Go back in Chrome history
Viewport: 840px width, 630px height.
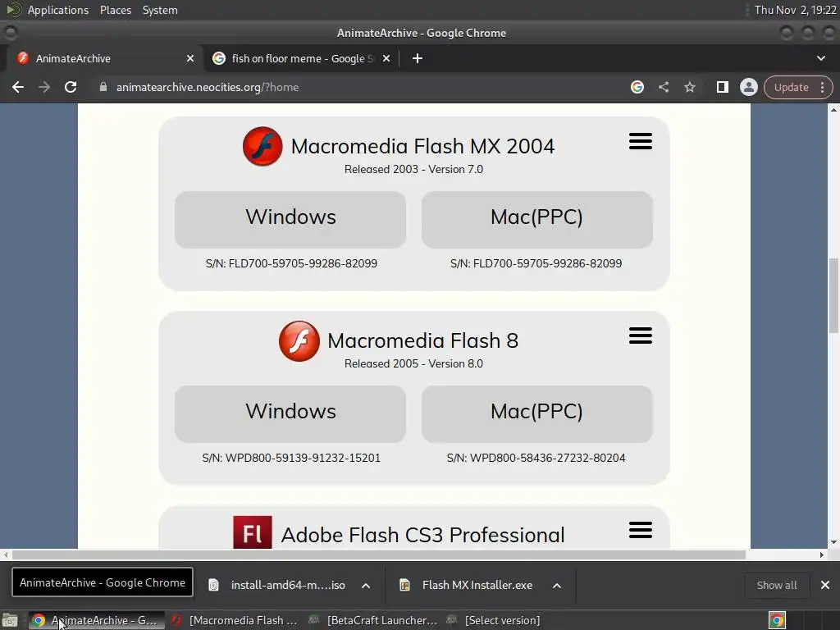pyautogui.click(x=18, y=87)
